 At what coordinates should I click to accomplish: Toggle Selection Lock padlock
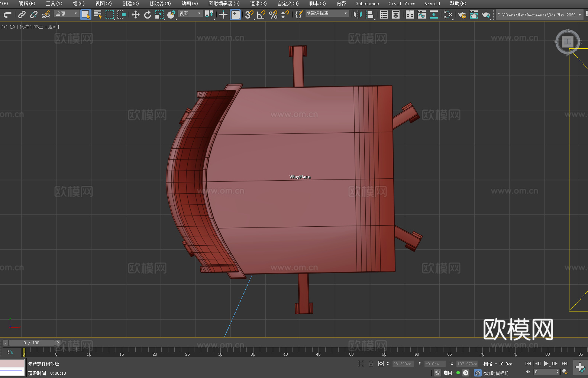pyautogui.click(x=371, y=364)
